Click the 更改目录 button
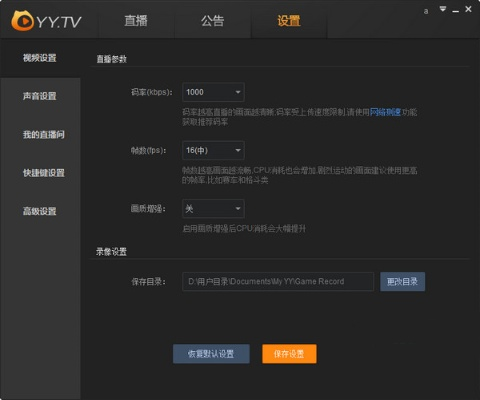The height and width of the screenshot is (400, 480). 402,282
